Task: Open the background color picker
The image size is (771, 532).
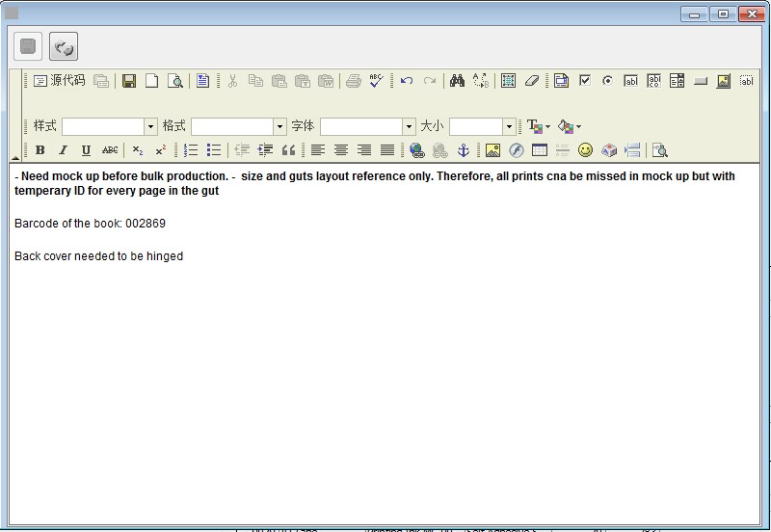Action: [569, 126]
